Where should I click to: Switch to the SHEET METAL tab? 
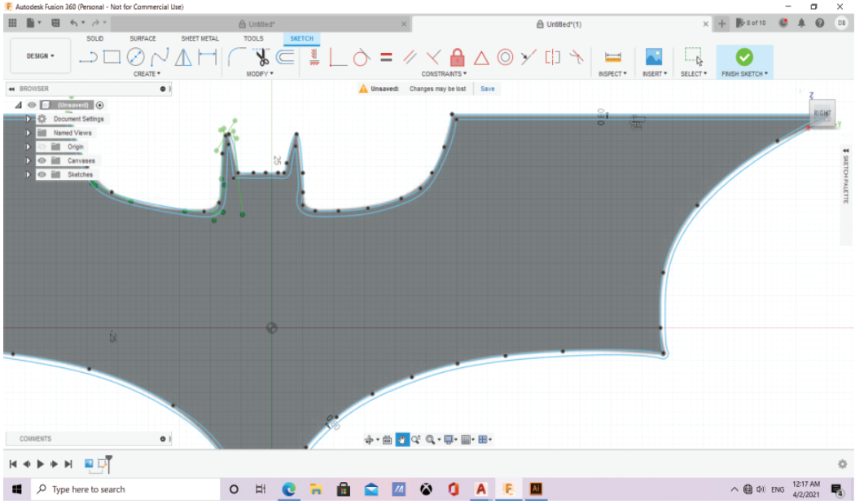(x=200, y=38)
